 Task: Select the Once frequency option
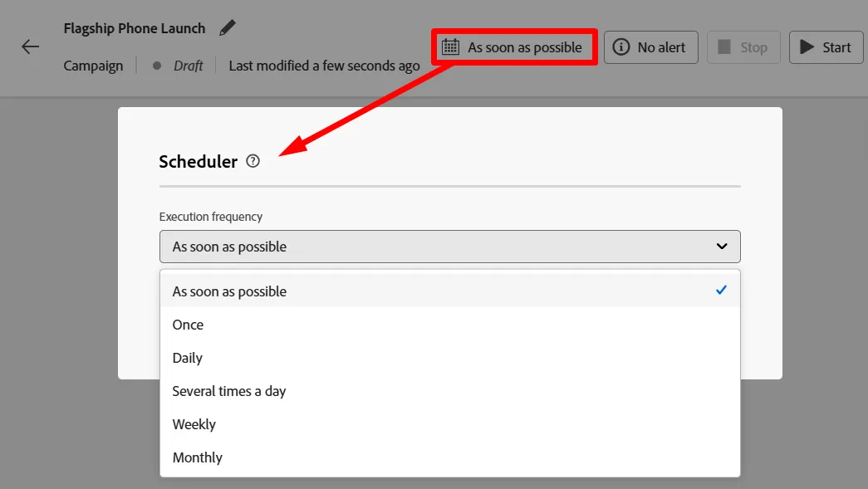tap(449, 325)
